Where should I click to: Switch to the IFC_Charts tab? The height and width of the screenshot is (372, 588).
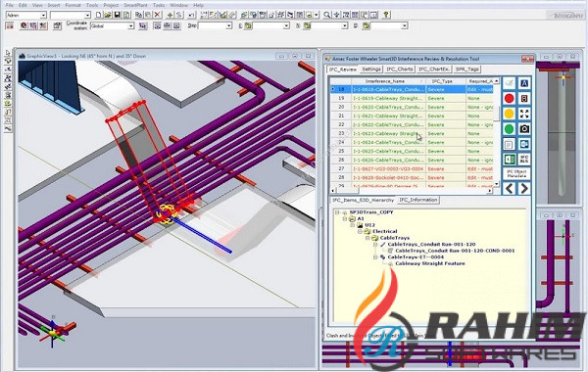(x=400, y=70)
